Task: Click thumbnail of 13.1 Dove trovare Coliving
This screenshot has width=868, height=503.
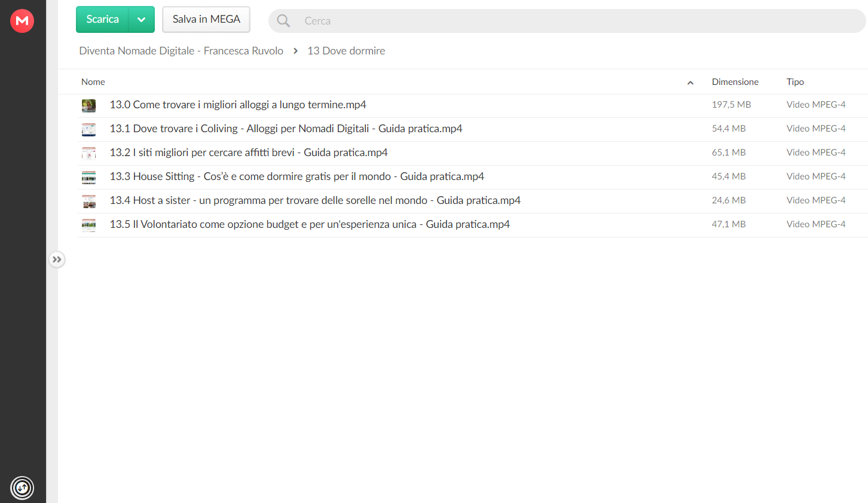Action: [88, 130]
